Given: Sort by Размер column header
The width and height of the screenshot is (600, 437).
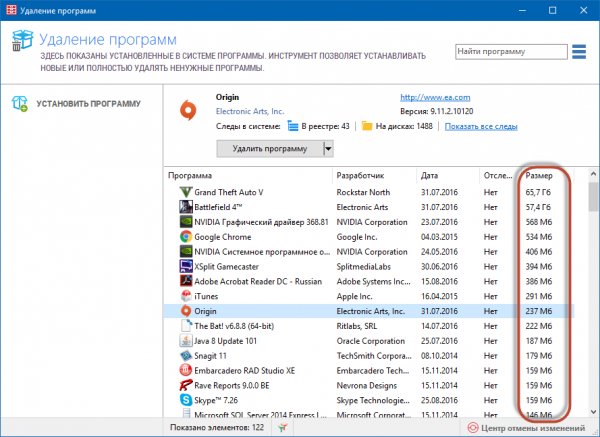Looking at the screenshot, I should pyautogui.click(x=539, y=176).
